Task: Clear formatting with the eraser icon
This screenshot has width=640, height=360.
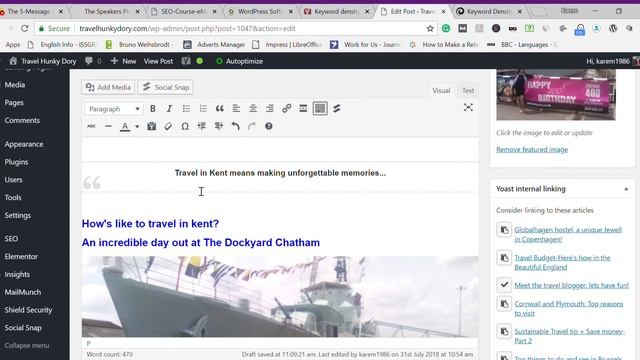Action: coord(168,127)
